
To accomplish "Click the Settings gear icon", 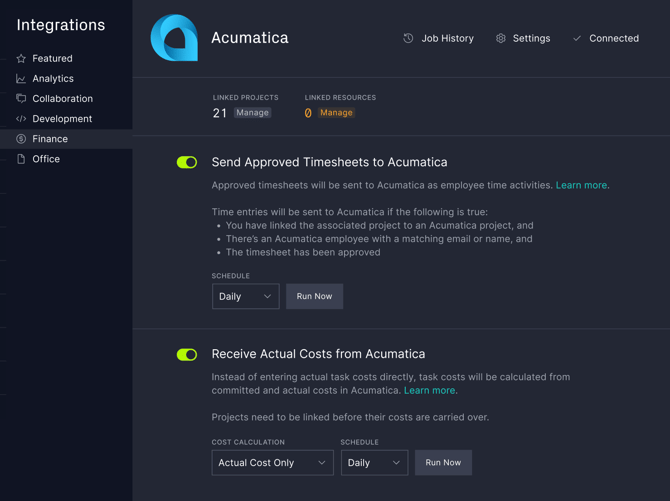I will [x=501, y=38].
